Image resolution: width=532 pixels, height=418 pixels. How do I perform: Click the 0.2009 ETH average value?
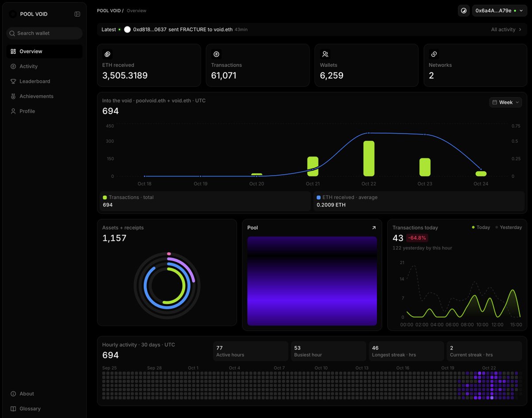tap(331, 205)
